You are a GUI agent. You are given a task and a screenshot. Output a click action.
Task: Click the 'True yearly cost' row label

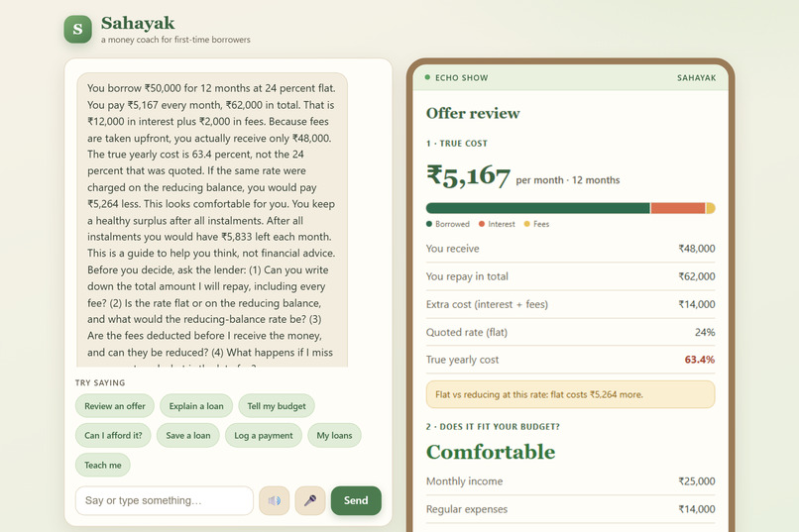(x=462, y=360)
